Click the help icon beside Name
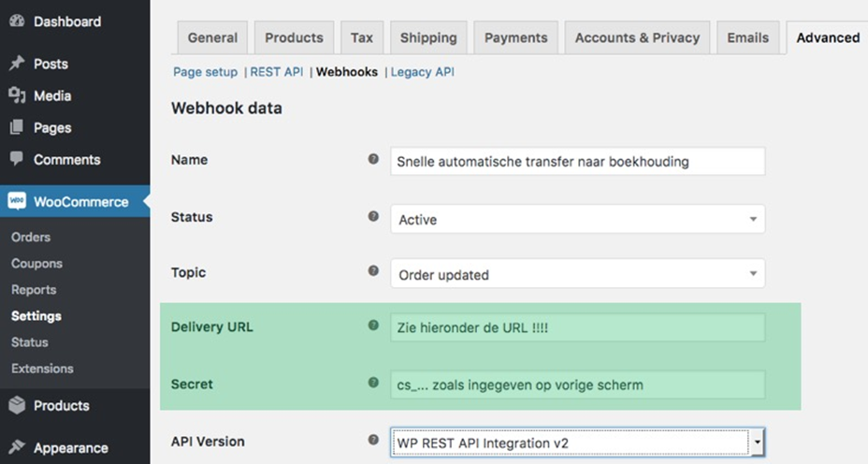This screenshot has height=464, width=868. (x=373, y=159)
